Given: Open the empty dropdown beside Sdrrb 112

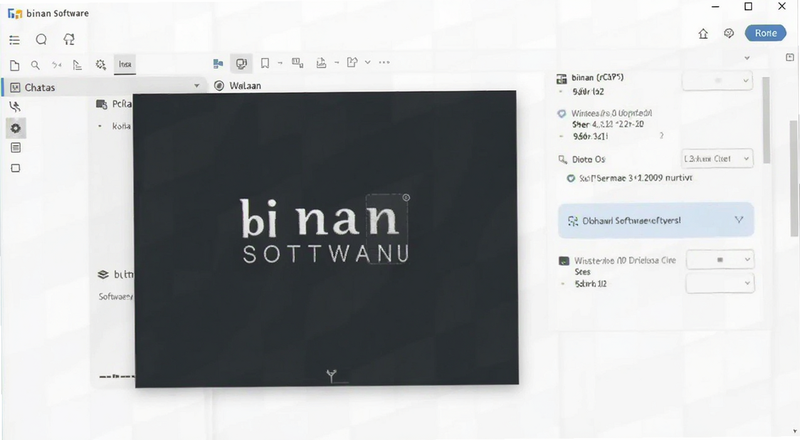Looking at the screenshot, I should click(x=720, y=283).
